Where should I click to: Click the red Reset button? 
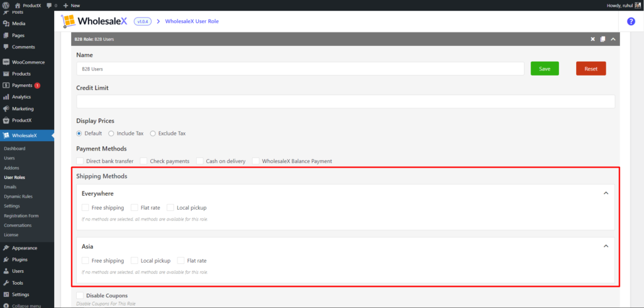591,69
